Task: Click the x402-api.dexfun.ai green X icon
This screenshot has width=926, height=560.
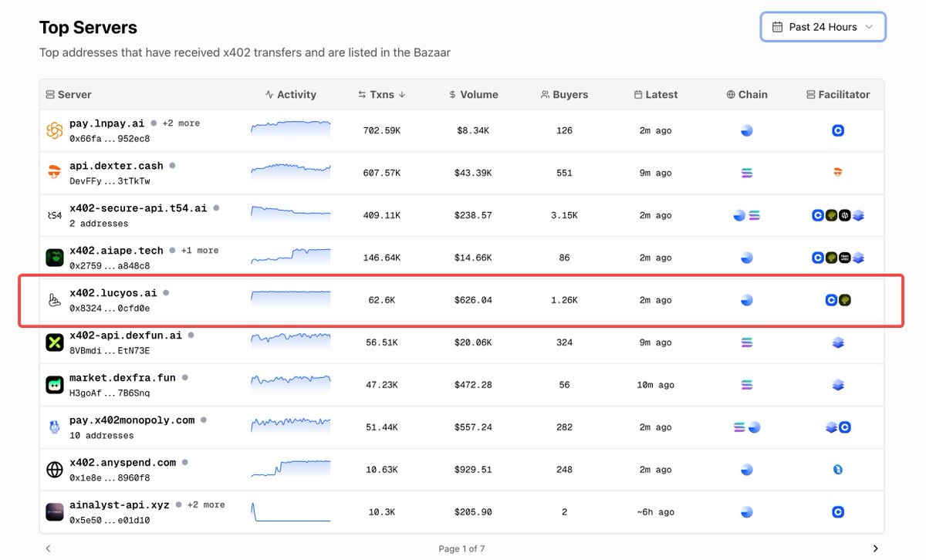Action: (x=54, y=343)
